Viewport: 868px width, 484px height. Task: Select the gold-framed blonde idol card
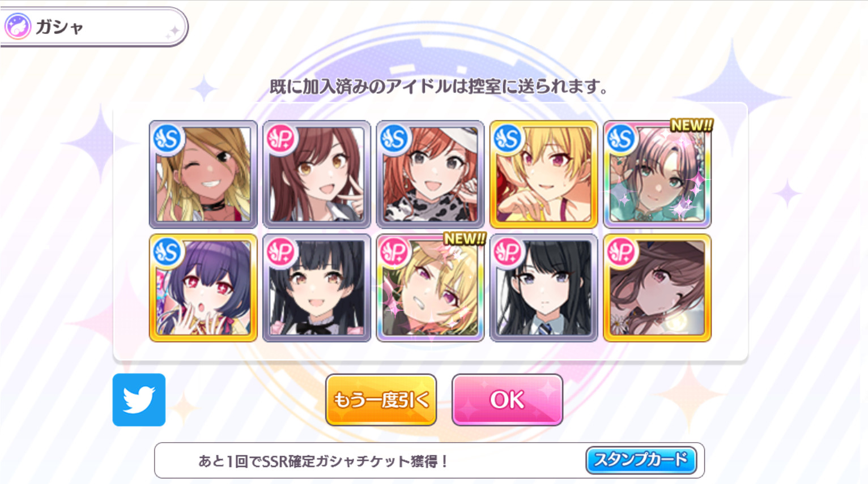click(543, 174)
